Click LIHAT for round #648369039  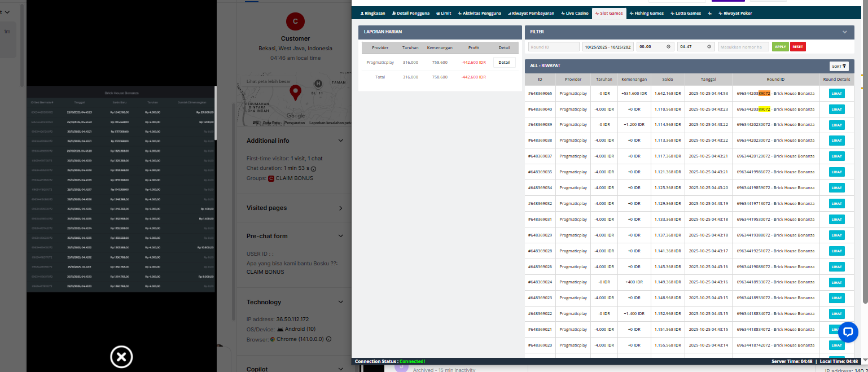(x=836, y=125)
